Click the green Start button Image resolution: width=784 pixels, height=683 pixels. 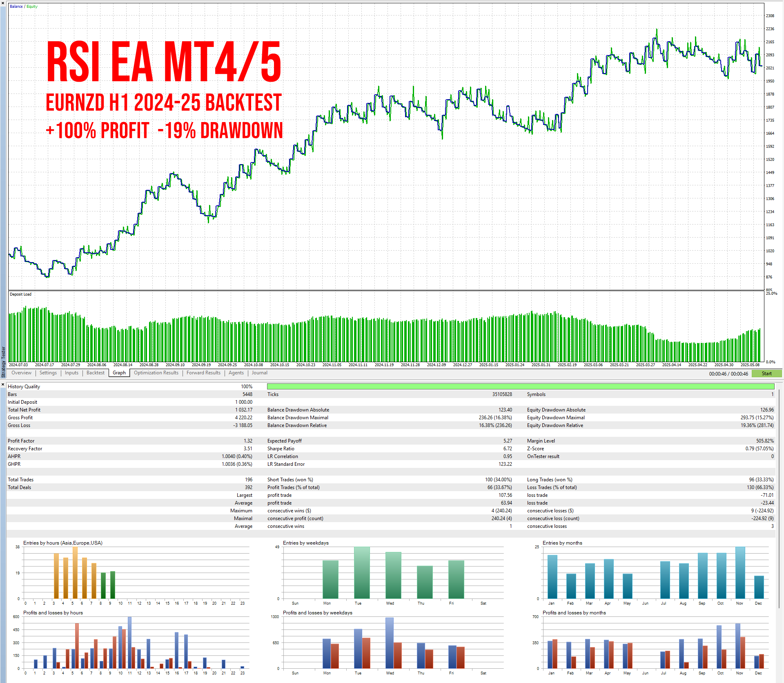pos(766,374)
